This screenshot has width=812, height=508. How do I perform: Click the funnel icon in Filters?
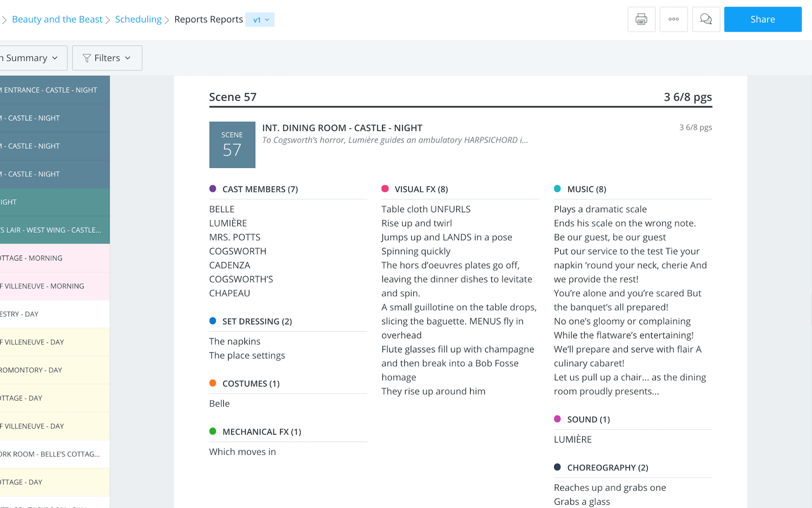(86, 58)
